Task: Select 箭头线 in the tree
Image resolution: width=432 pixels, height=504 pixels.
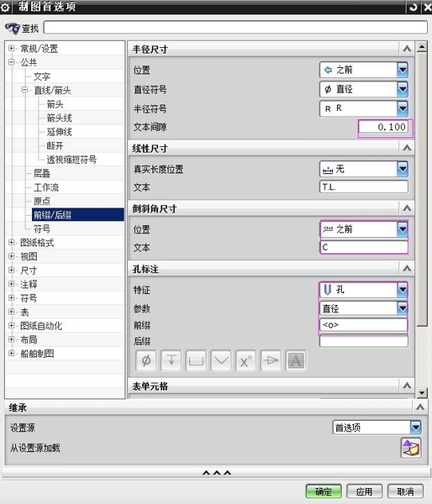Action: [x=59, y=118]
